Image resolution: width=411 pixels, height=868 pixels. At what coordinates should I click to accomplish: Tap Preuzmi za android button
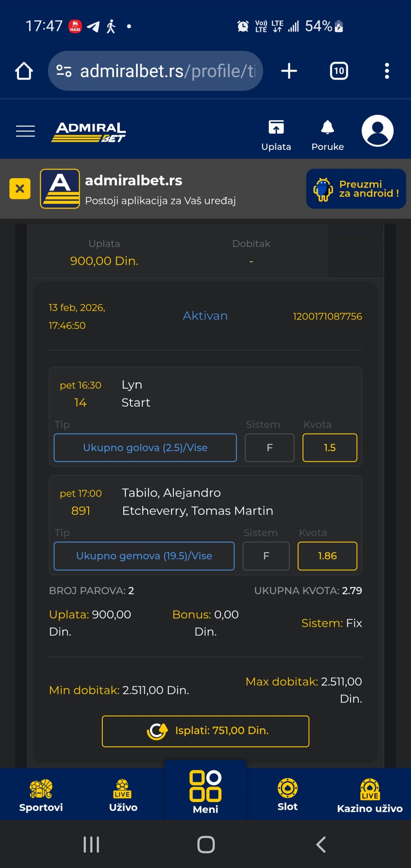click(x=356, y=189)
